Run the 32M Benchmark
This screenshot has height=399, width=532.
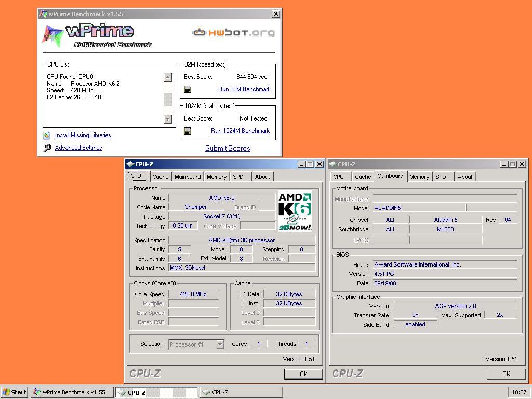coord(244,89)
